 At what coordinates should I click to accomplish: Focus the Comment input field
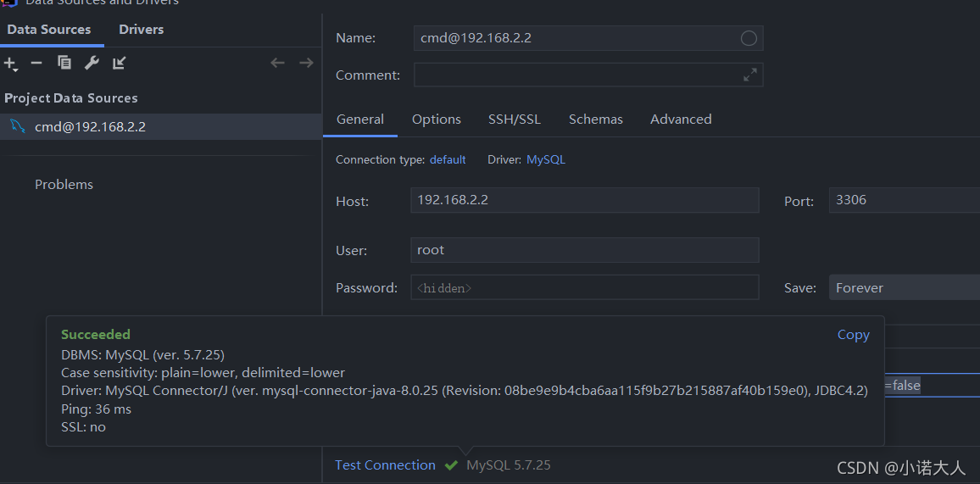(588, 75)
